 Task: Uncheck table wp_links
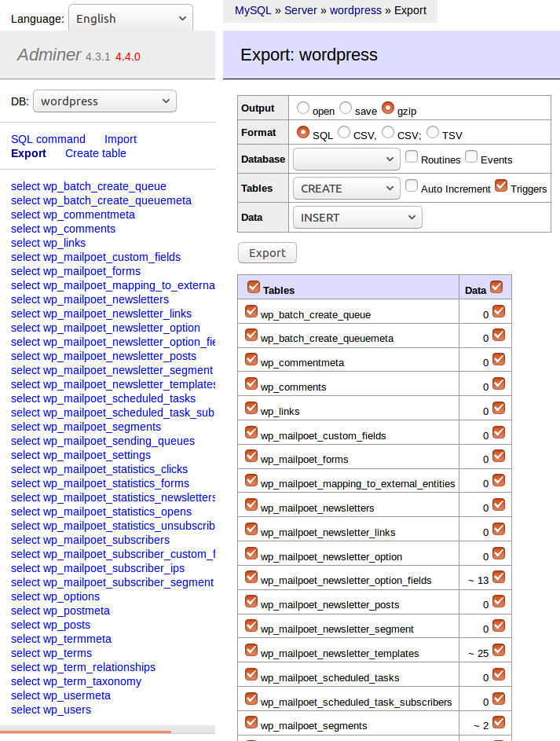click(251, 408)
